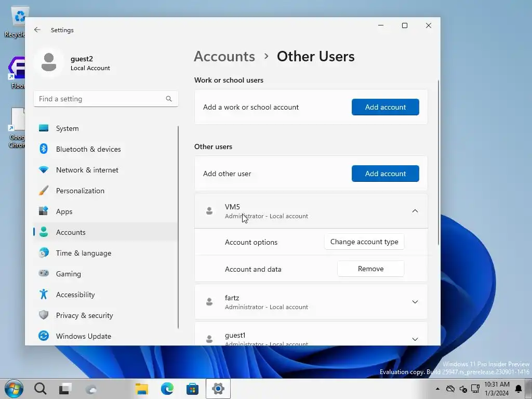Open File Explorer from the taskbar
The height and width of the screenshot is (399, 532).
[x=141, y=389]
